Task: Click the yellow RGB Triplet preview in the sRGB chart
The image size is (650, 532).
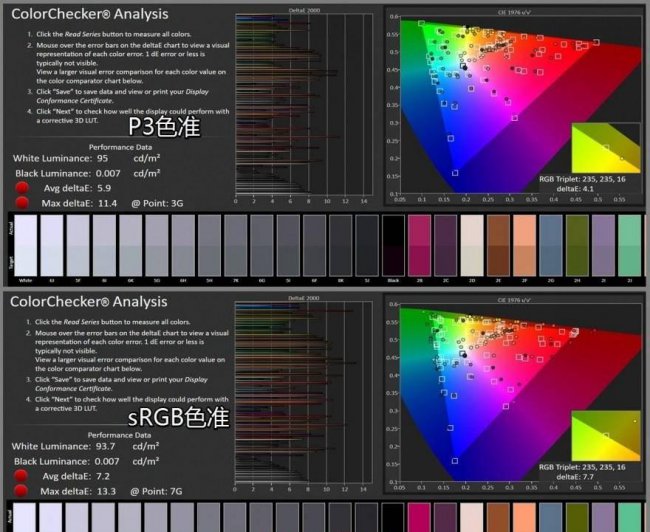Action: pyautogui.click(x=606, y=436)
